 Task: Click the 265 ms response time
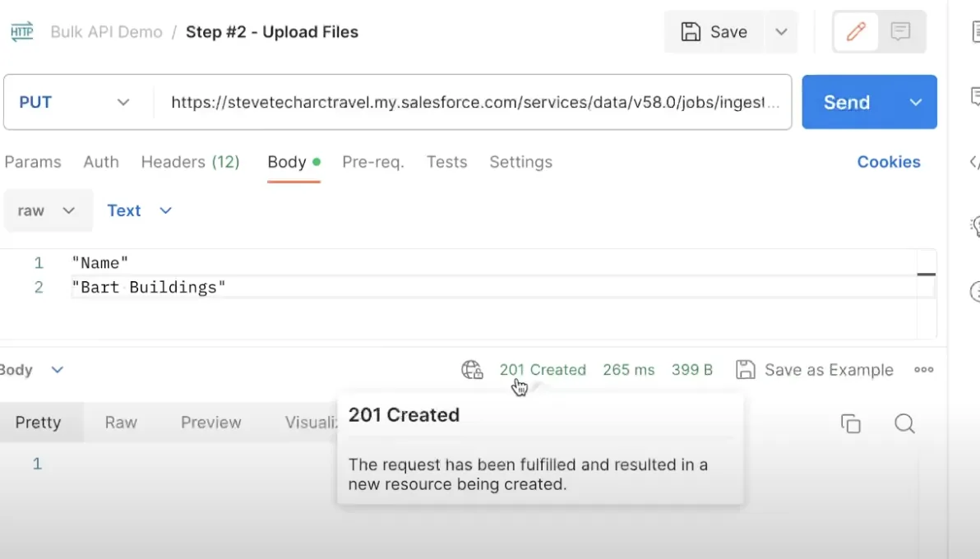coord(629,370)
